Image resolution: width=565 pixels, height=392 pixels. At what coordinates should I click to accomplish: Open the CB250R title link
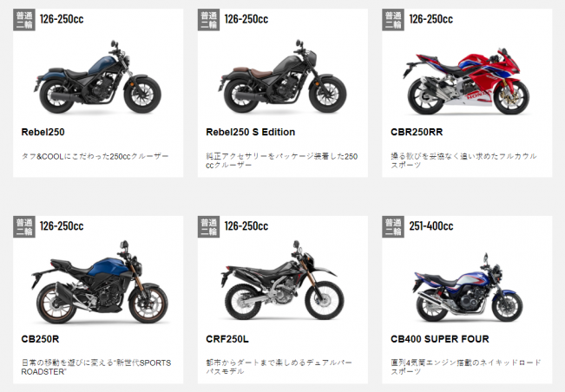(x=40, y=339)
